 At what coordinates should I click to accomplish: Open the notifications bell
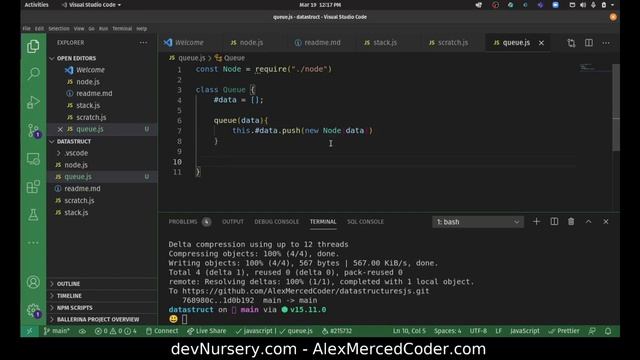608,331
